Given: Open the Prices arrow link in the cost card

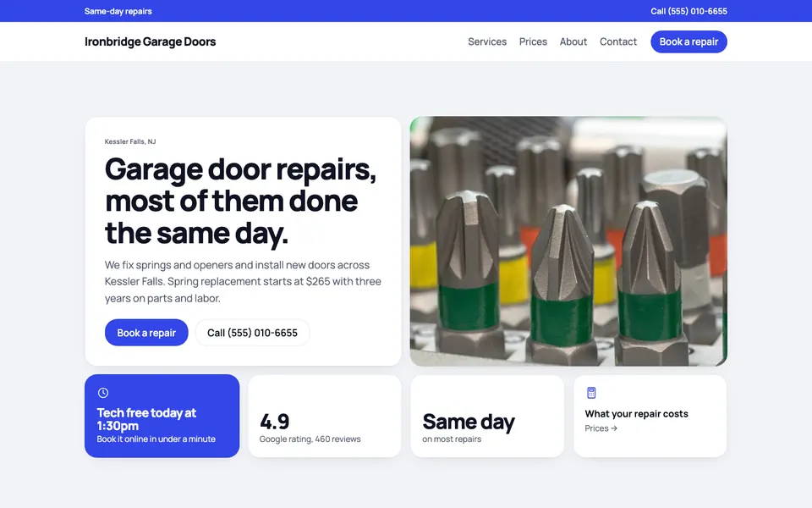Looking at the screenshot, I should (x=601, y=428).
